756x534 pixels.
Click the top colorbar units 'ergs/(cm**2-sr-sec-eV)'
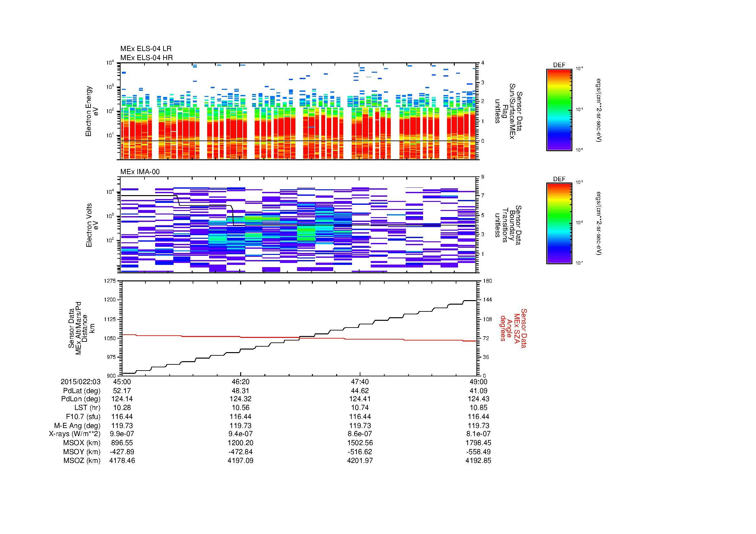599,110
